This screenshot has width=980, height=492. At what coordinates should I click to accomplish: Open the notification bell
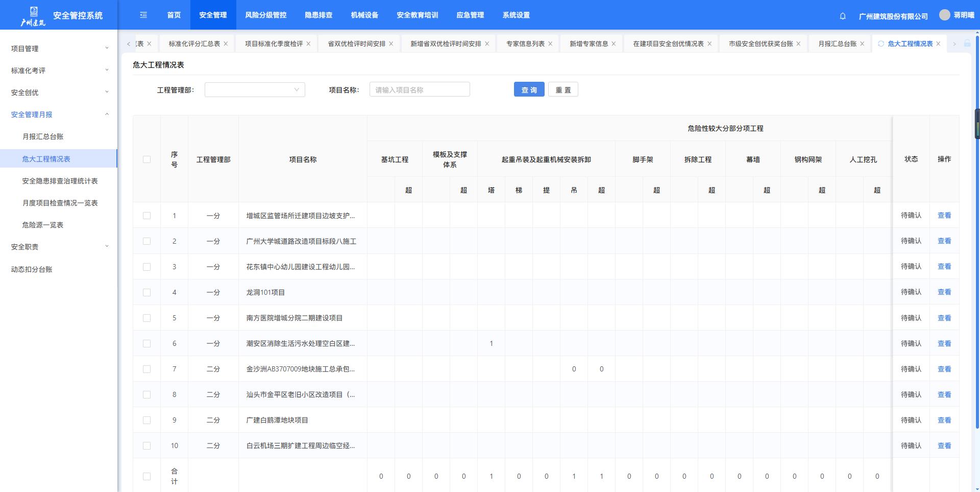[843, 16]
